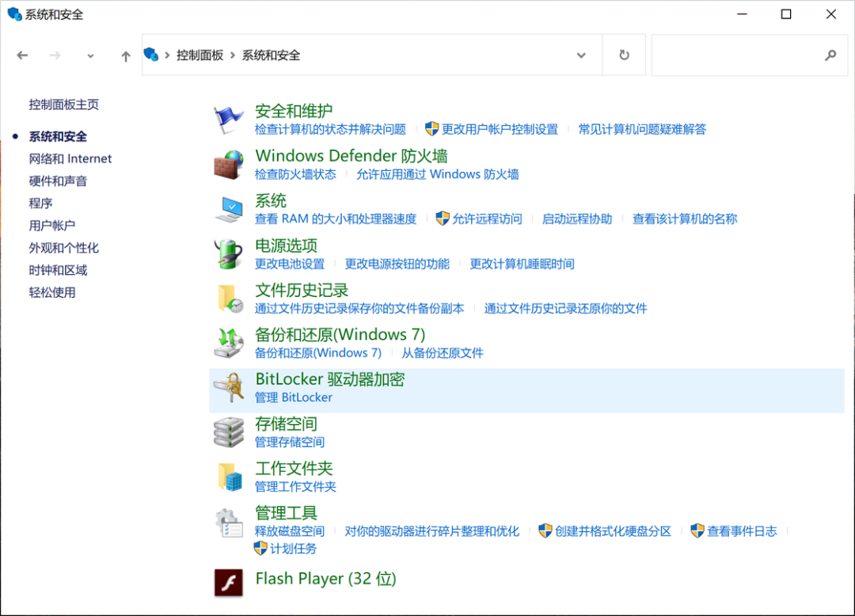Click 对你的驱动器进行碎片整理和优化

(x=432, y=531)
